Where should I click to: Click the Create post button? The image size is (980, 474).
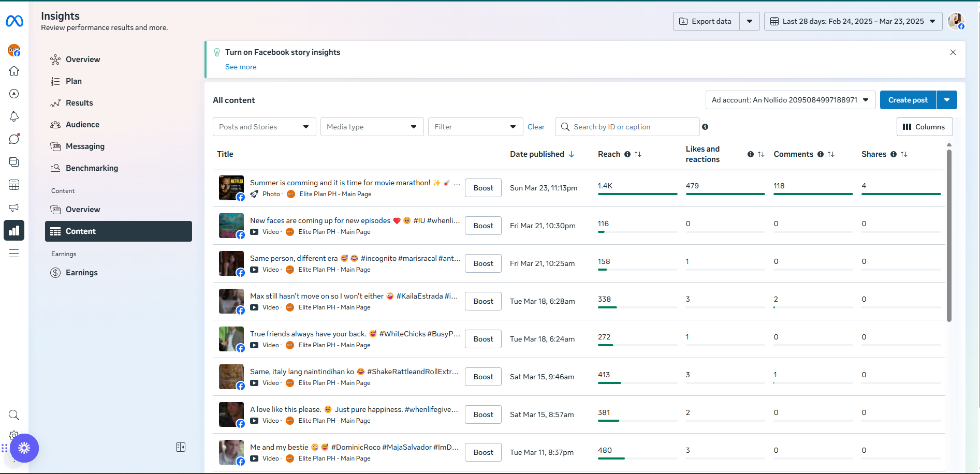point(908,100)
